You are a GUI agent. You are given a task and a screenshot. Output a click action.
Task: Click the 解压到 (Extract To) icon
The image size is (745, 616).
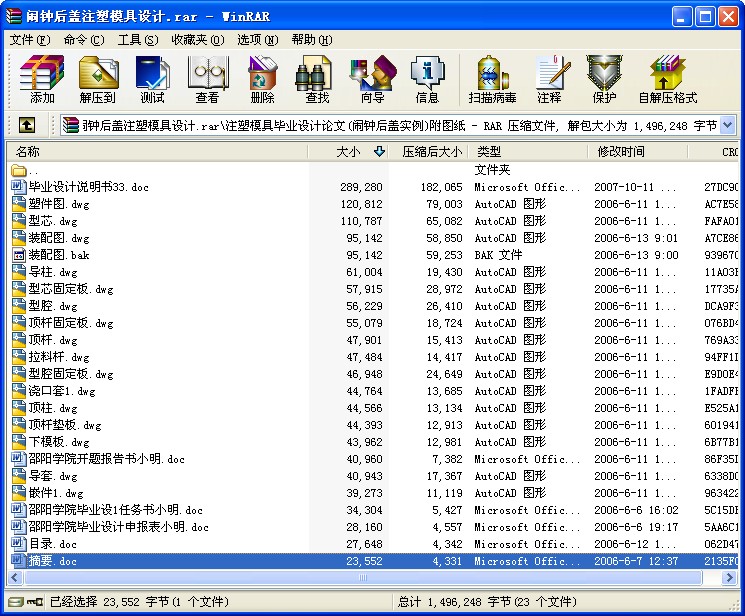pos(97,79)
